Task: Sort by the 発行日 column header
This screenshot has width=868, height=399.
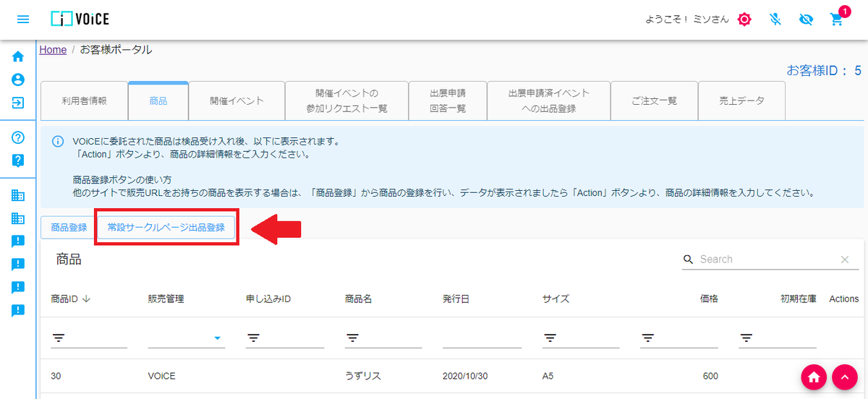Action: 456,299
